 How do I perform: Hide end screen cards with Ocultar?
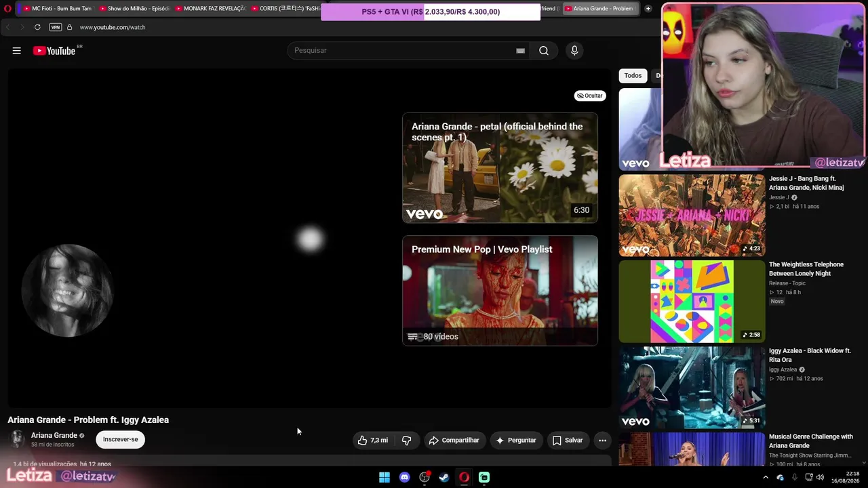point(590,96)
